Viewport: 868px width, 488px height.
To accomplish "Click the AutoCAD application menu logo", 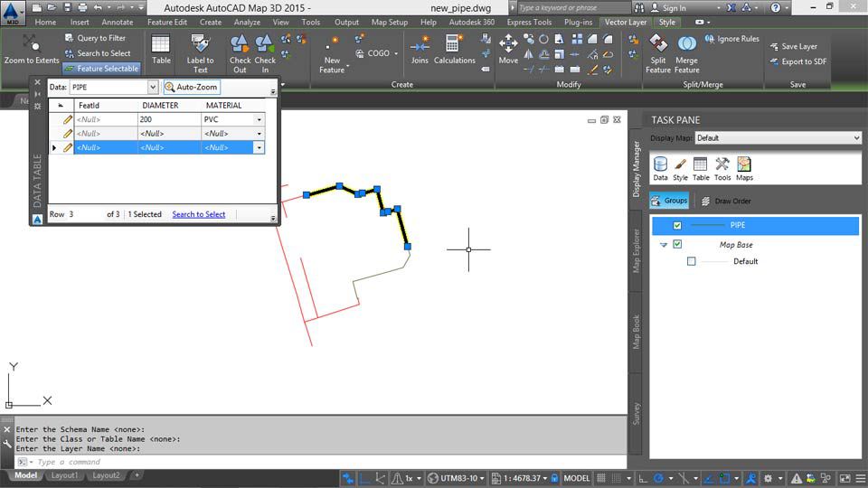I will tap(12, 12).
